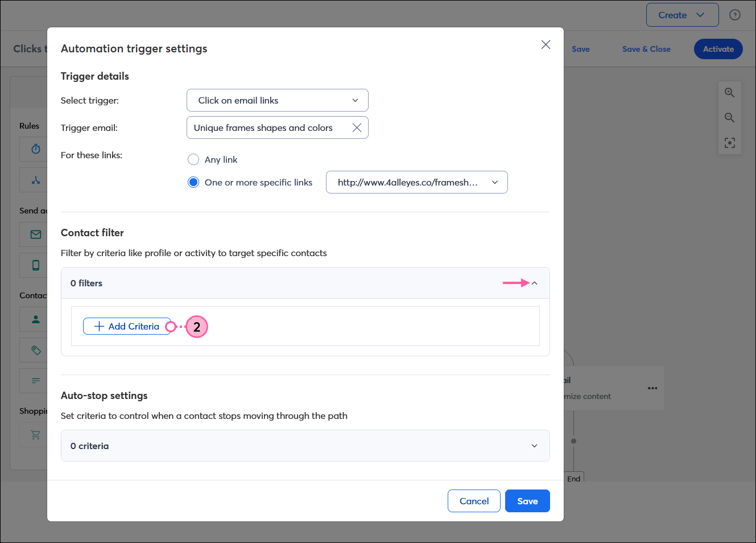Viewport: 756px width, 543px height.
Task: Click the zoom out magnifier icon
Action: (x=730, y=118)
